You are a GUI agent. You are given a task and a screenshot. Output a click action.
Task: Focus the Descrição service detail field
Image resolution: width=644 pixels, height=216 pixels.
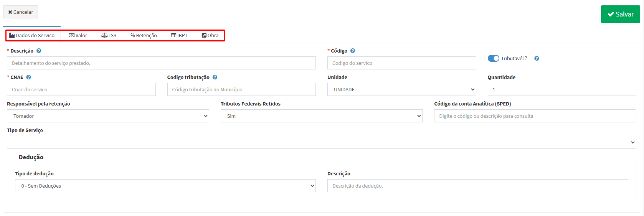[x=161, y=63]
